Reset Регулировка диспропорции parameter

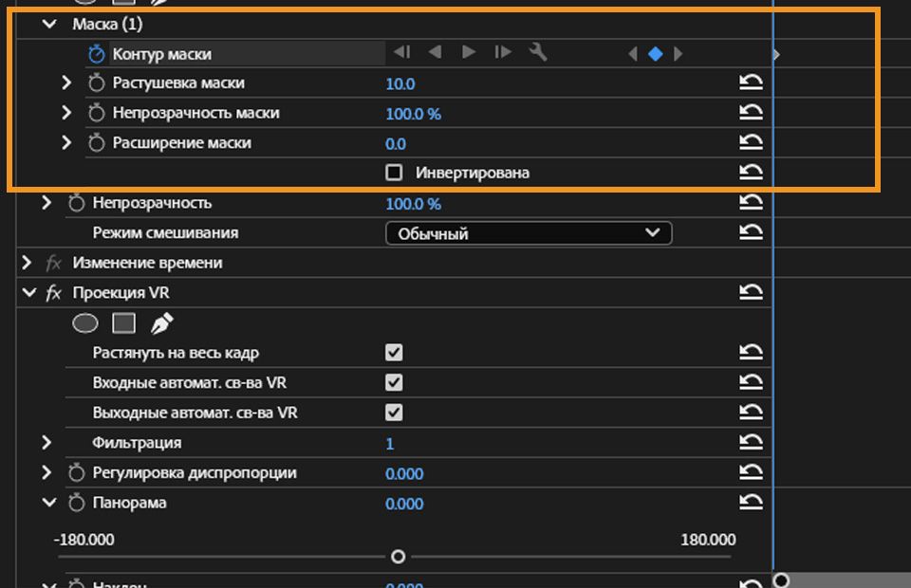751,472
